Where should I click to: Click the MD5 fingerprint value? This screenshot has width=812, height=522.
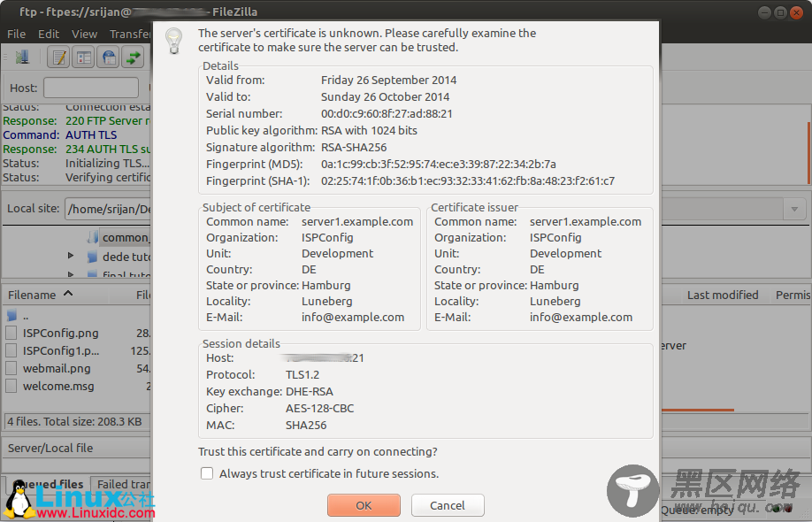438,165
